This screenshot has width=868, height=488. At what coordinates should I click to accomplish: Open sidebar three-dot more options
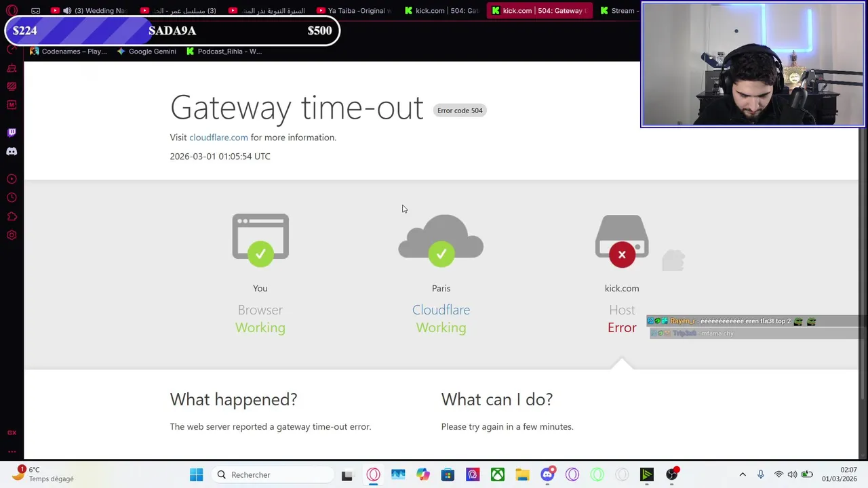tap(12, 451)
